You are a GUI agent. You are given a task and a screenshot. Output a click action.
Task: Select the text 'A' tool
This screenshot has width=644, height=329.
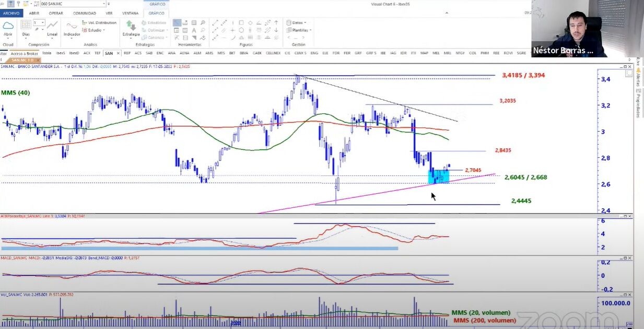194,30
